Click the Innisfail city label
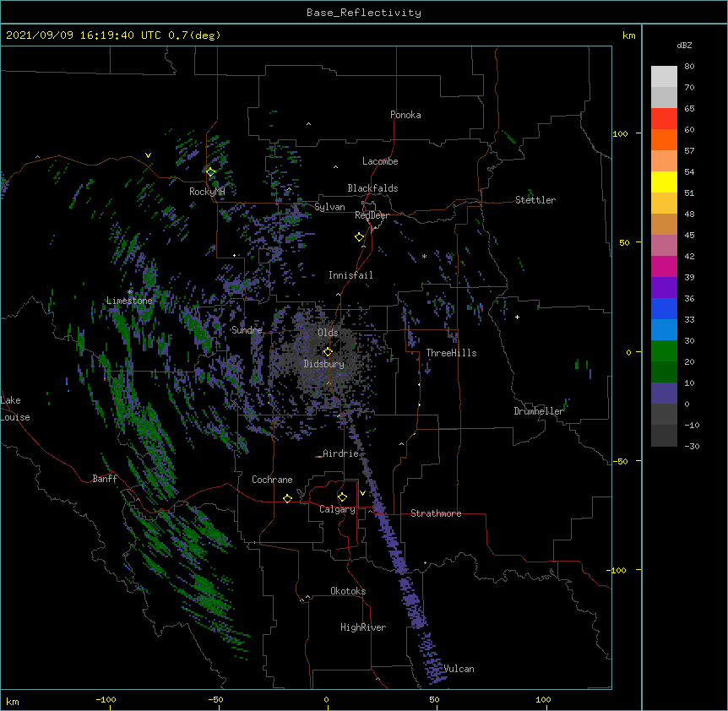728x711 pixels. 350,275
